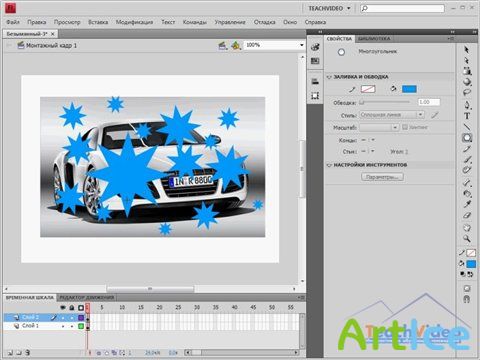Collapse Настройки инструментов section
The height and width of the screenshot is (360, 480).
(329, 165)
